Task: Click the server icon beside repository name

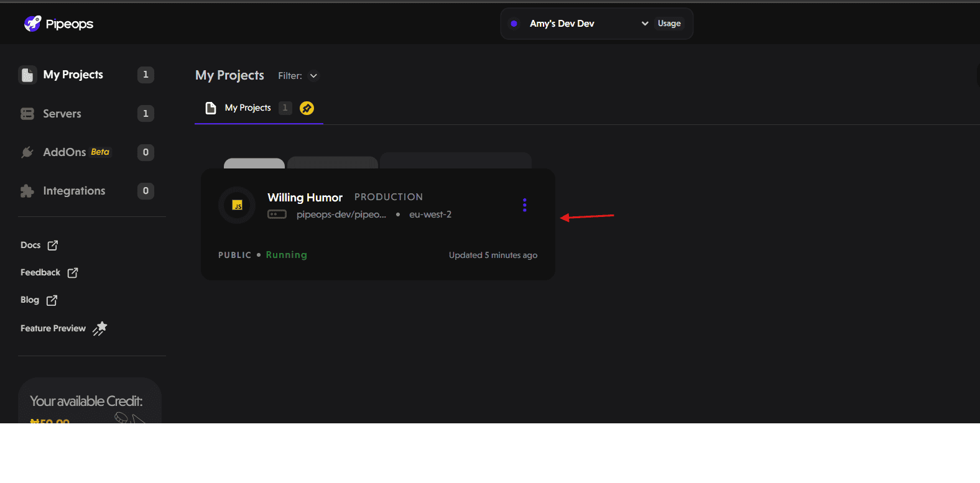Action: coord(277,214)
